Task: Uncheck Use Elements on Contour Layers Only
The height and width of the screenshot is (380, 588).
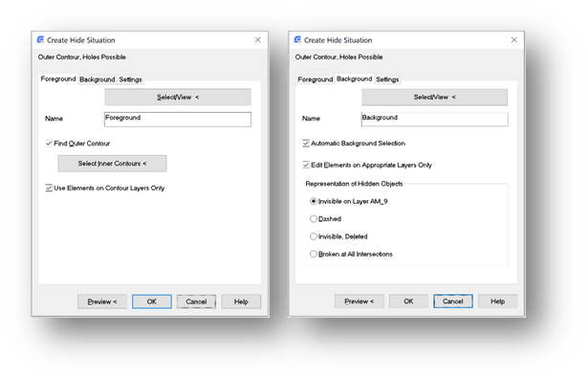Action: click(49, 188)
